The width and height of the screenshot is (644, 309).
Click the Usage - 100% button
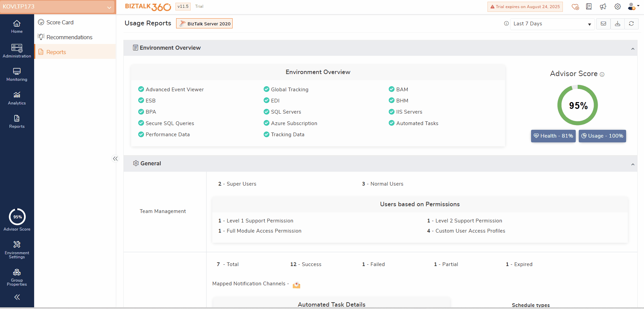click(602, 136)
